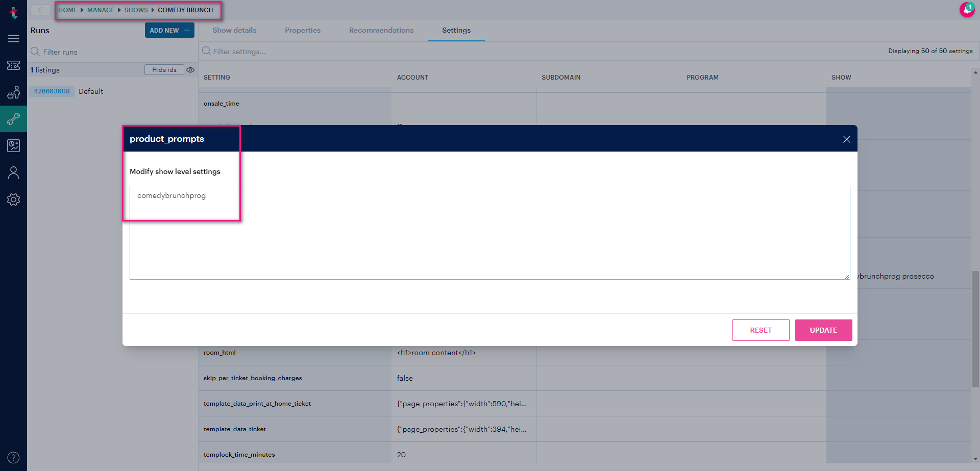The height and width of the screenshot is (471, 980).
Task: Select the wrench manage icon in the sidebar
Action: pyautogui.click(x=13, y=119)
